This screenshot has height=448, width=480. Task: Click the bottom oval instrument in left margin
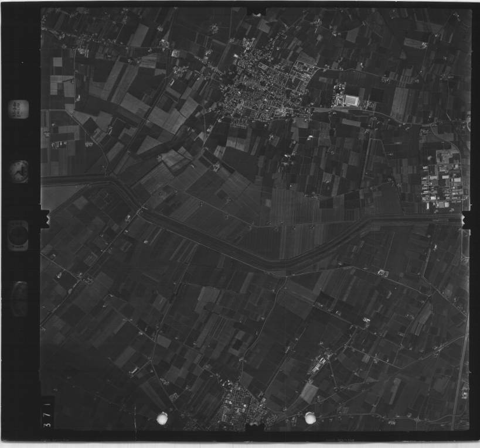pyautogui.click(x=19, y=298)
